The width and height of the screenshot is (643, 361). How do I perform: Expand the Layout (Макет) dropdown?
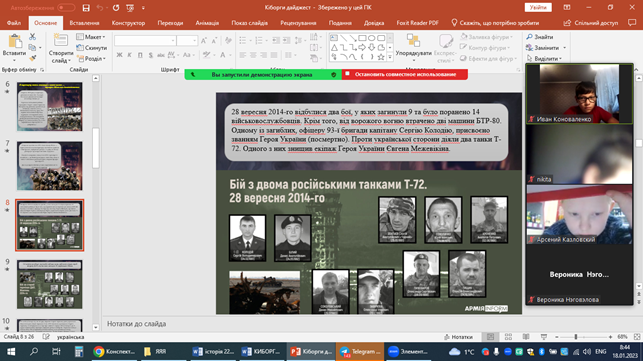(91, 37)
